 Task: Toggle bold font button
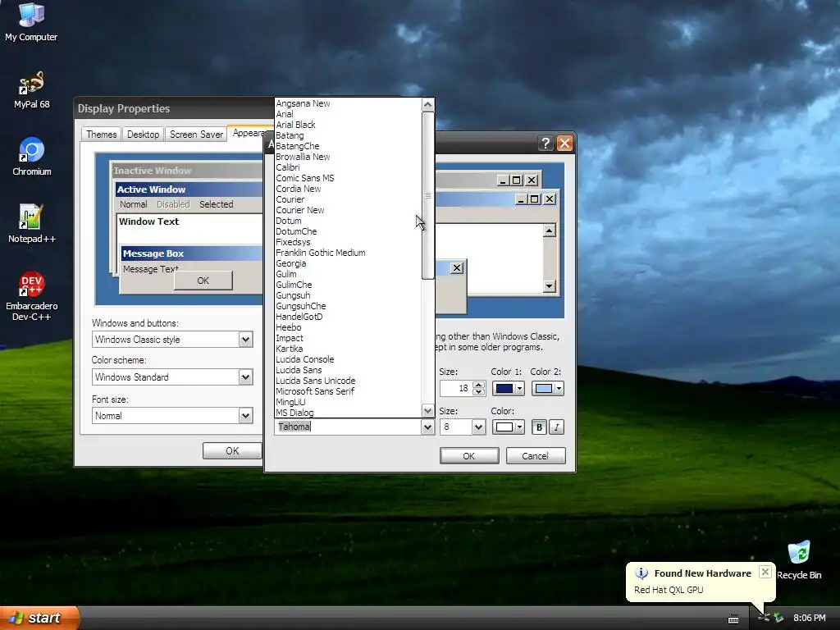[x=539, y=427]
